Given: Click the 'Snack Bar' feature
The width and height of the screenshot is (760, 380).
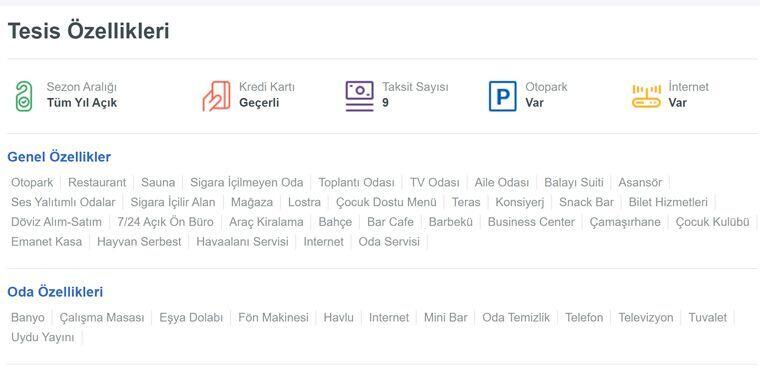Looking at the screenshot, I should tap(586, 202).
